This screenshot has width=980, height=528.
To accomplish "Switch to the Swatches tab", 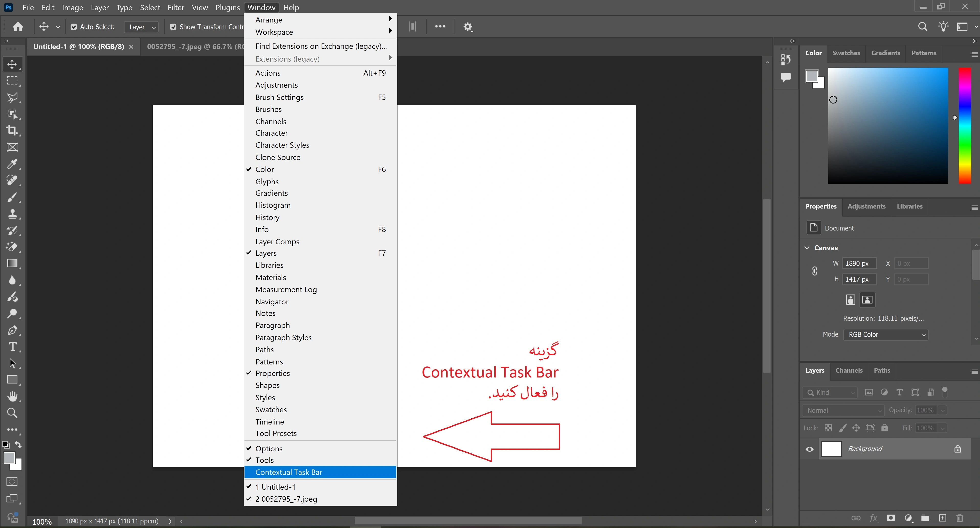I will (x=846, y=53).
